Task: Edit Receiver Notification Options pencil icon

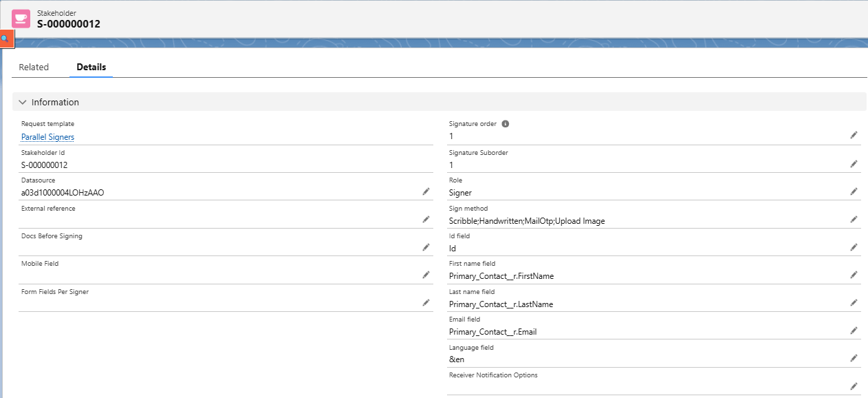Action: 854,386
